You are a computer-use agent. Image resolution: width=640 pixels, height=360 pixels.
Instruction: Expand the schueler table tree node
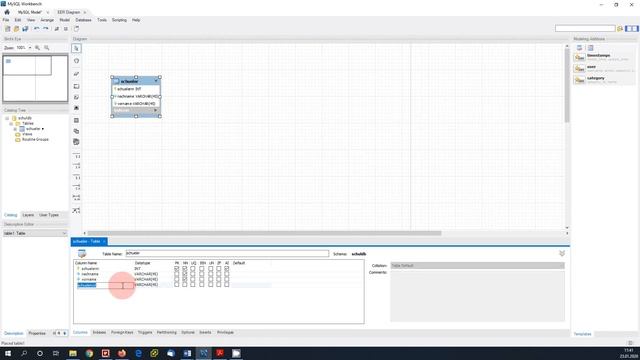tap(16, 129)
